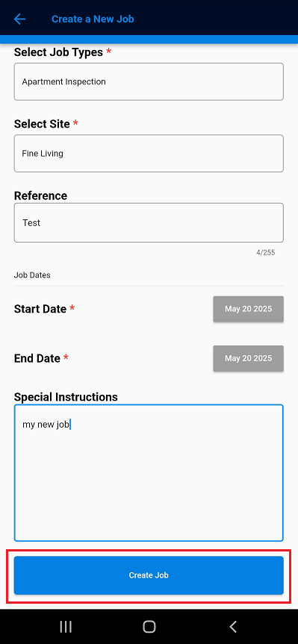
Task: Tap the Select Job Types label
Action: coord(58,52)
